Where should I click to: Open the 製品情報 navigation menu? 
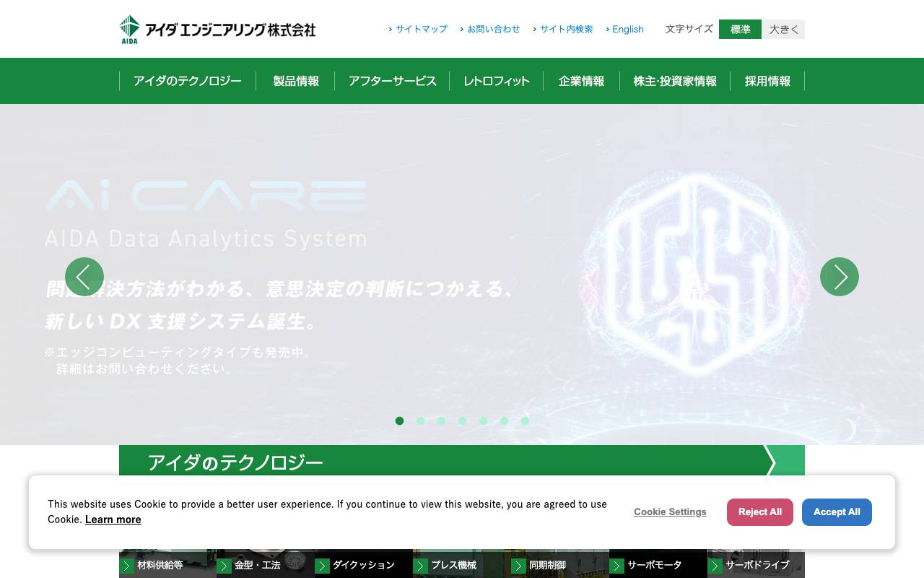point(295,81)
